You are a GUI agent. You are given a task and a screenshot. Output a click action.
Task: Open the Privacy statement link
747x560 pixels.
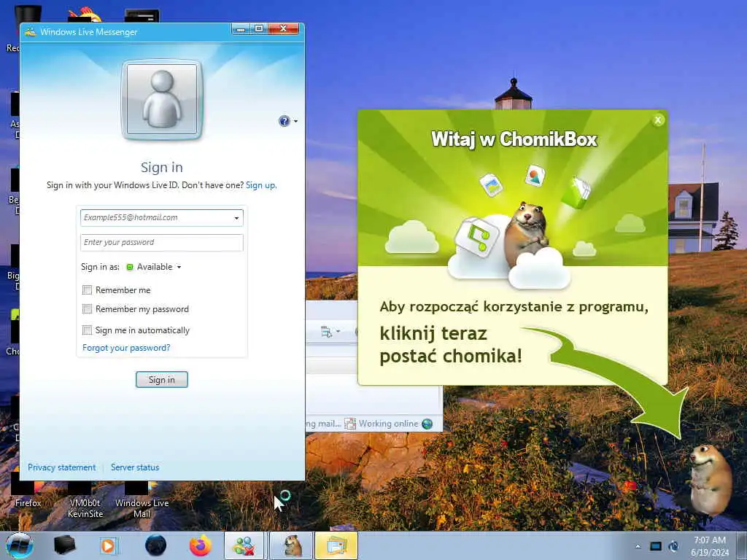coord(61,467)
